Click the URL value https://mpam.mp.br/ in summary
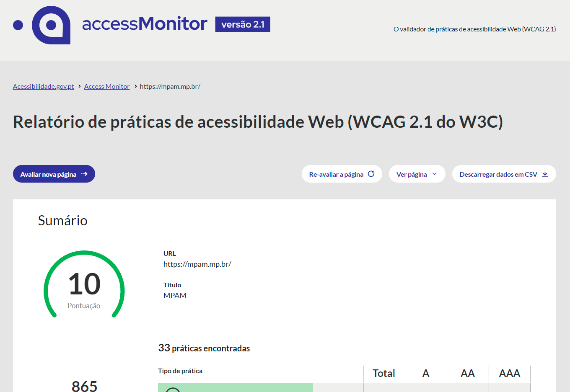Viewport: 570px width, 392px height. pyautogui.click(x=197, y=264)
